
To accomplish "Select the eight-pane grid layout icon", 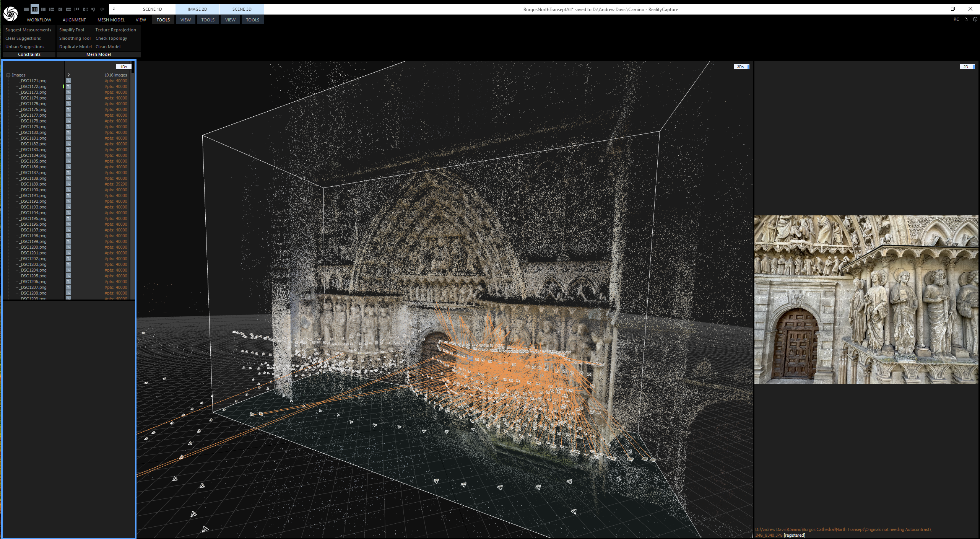I will click(85, 9).
